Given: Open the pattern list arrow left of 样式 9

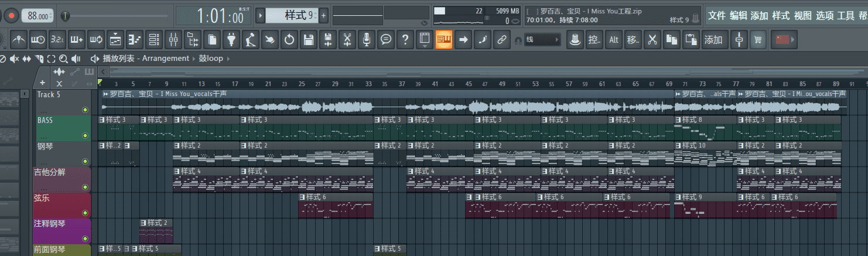Looking at the screenshot, I should pyautogui.click(x=261, y=16).
